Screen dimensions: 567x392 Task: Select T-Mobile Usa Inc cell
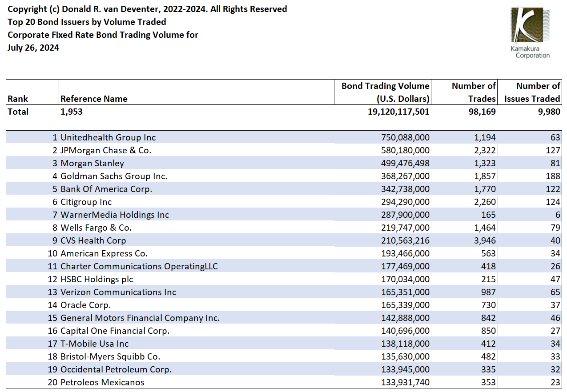tap(95, 344)
